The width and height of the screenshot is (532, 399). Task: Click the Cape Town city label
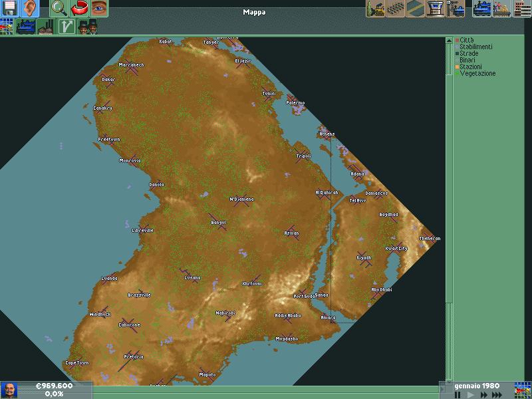pos(77,363)
